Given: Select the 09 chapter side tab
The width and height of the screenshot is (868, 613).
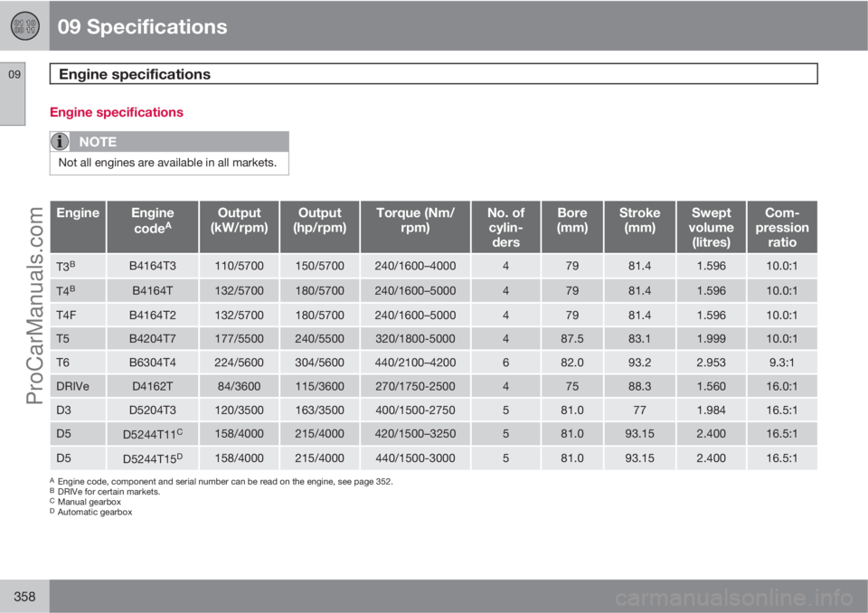Looking at the screenshot, I should tap(13, 94).
